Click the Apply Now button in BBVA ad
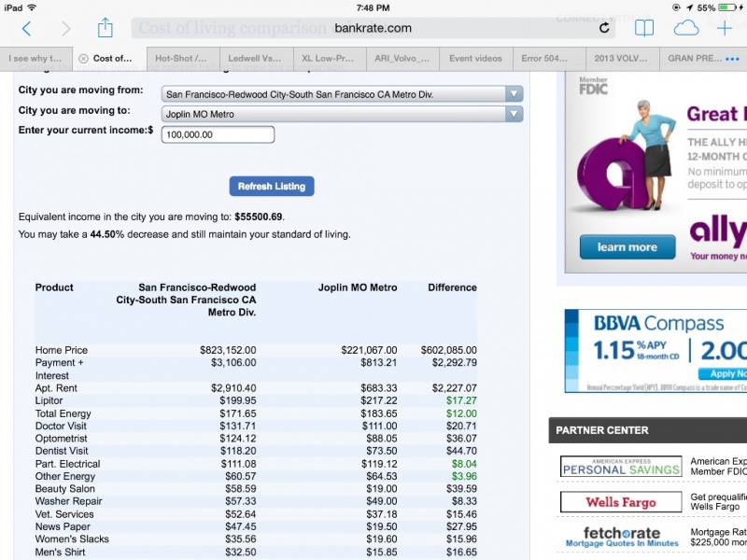This screenshot has height=560, width=747. click(x=723, y=374)
